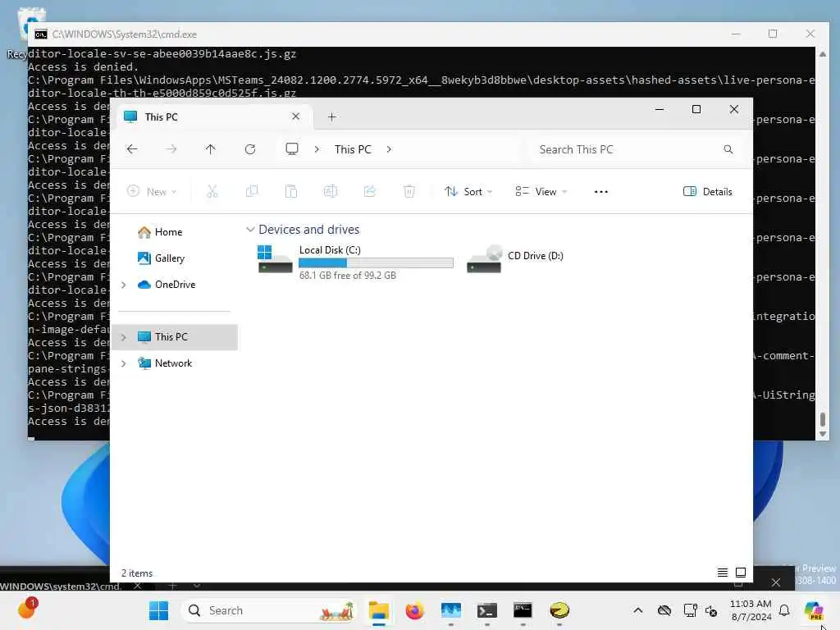Select Network in navigation pane
The width and height of the screenshot is (840, 630).
pyautogui.click(x=165, y=363)
